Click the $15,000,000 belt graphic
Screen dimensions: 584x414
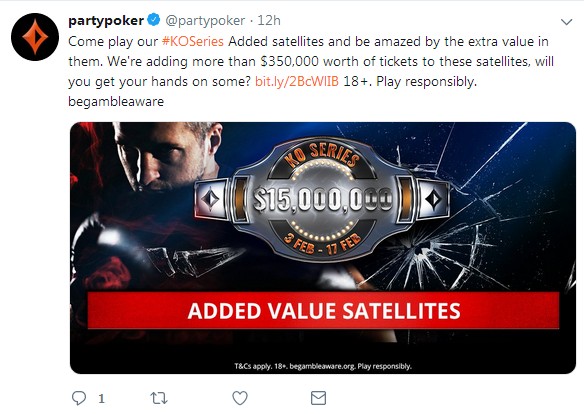pyautogui.click(x=323, y=199)
